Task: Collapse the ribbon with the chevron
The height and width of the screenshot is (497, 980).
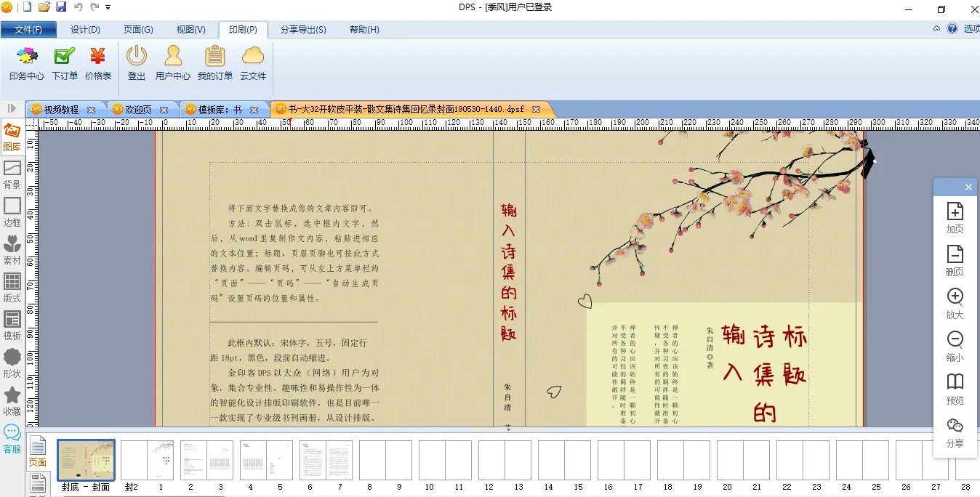Action: [x=936, y=29]
